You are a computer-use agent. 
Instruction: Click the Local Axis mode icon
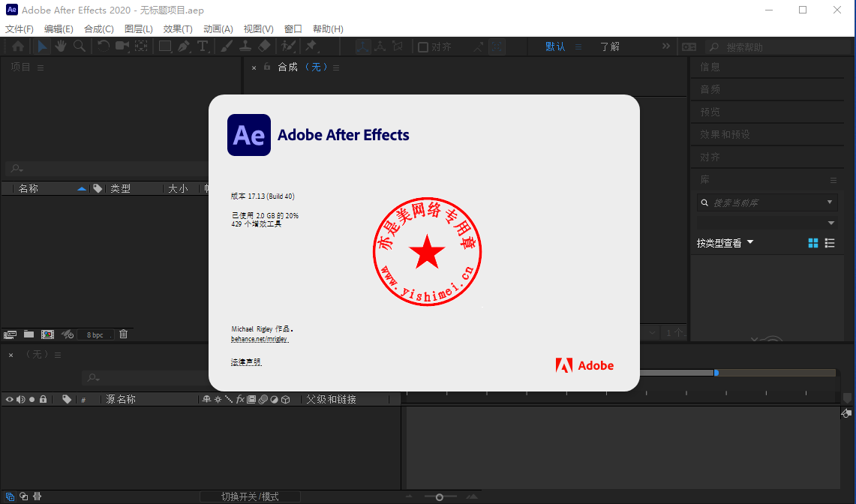(x=363, y=46)
